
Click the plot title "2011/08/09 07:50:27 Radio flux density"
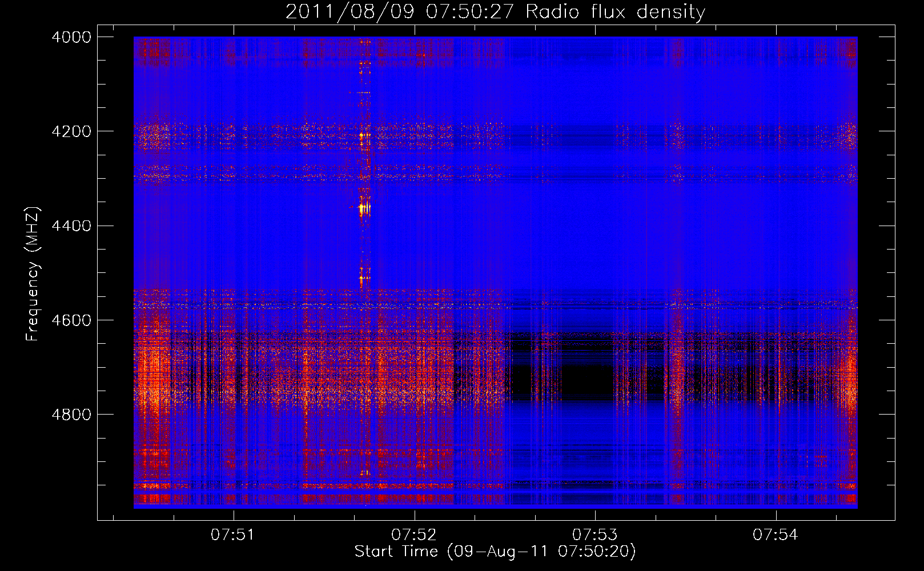click(x=495, y=11)
